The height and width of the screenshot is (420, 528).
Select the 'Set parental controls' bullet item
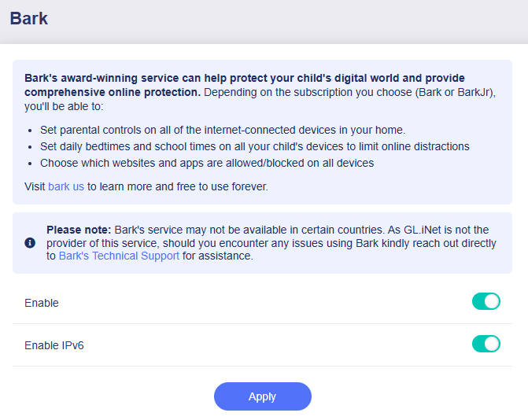click(223, 130)
